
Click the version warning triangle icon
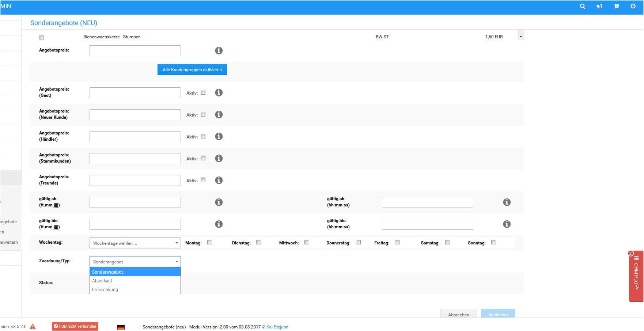(x=33, y=327)
